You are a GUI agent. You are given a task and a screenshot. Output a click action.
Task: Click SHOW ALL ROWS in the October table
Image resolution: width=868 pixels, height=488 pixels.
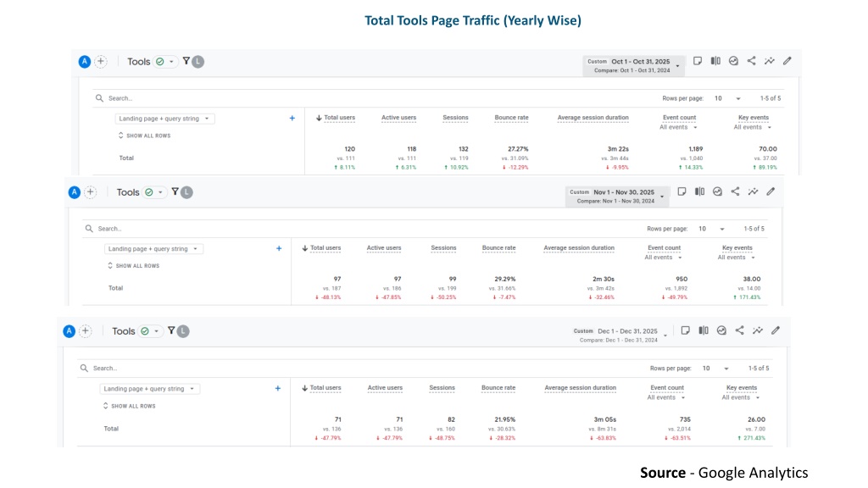point(144,136)
